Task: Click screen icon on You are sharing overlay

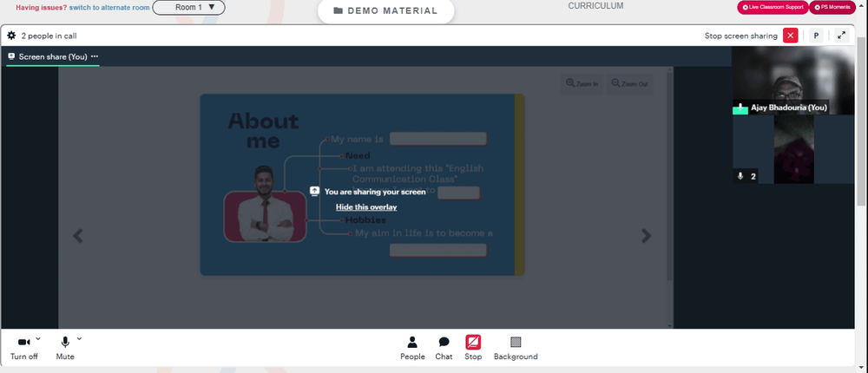Action: click(x=314, y=191)
